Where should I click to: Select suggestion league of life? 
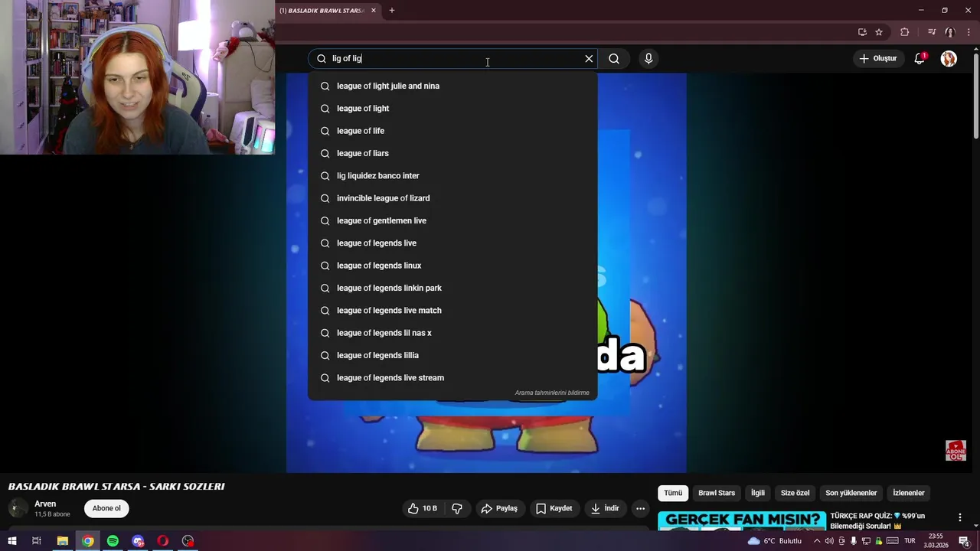452,131
